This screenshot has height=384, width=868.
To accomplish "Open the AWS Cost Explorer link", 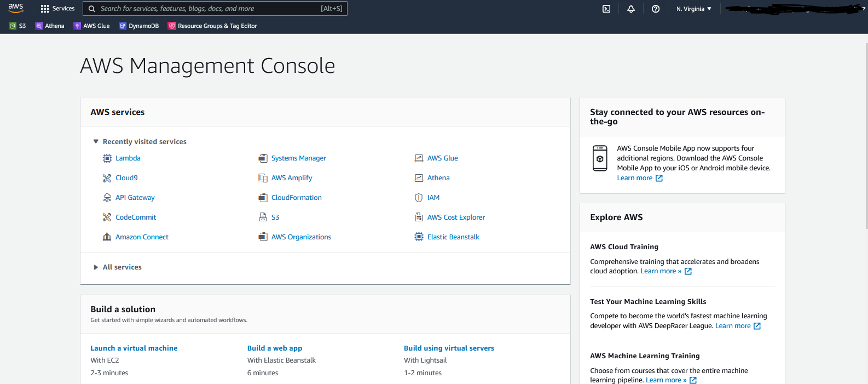I will pyautogui.click(x=456, y=217).
